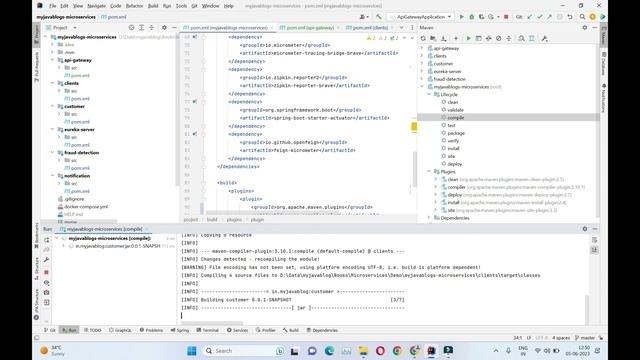This screenshot has height=360, width=640.
Task: Click the plugins breadcrumb below the editor
Action: 234,220
